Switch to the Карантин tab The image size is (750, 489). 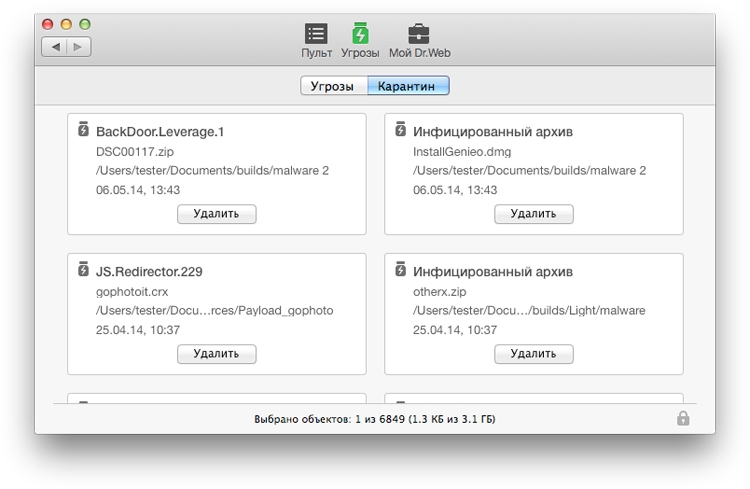(x=408, y=87)
